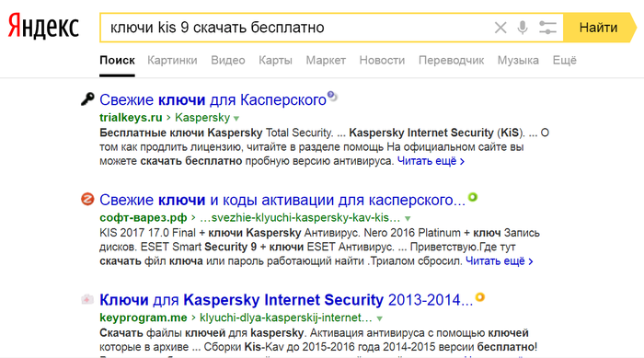Image resolution: width=644 pixels, height=358 pixels.
Task: Open link Свежие ключи для Касперского
Action: tap(213, 100)
